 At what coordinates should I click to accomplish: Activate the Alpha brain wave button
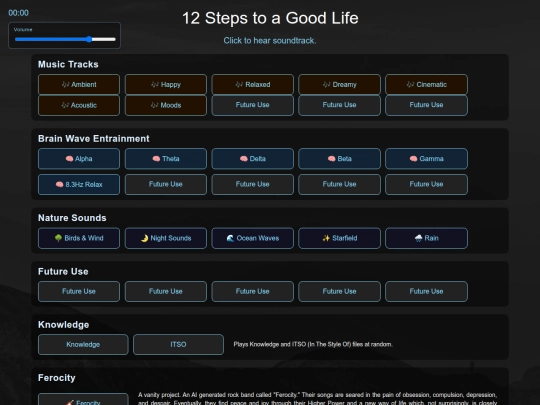[x=79, y=159]
